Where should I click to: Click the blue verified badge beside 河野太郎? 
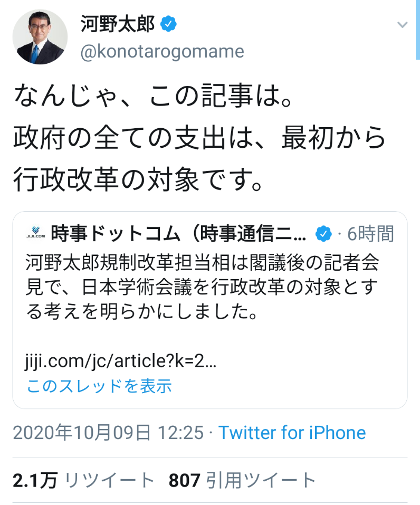coord(168,24)
